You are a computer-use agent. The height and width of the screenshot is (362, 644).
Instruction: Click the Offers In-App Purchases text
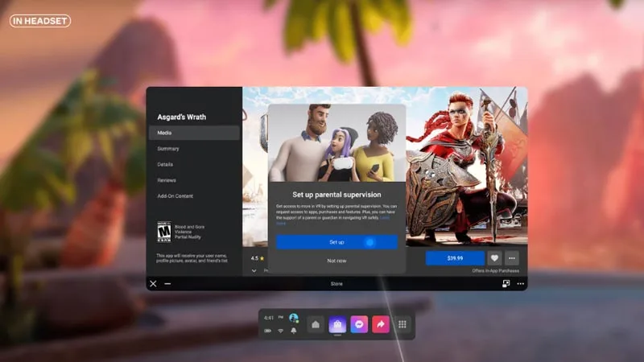pyautogui.click(x=495, y=271)
